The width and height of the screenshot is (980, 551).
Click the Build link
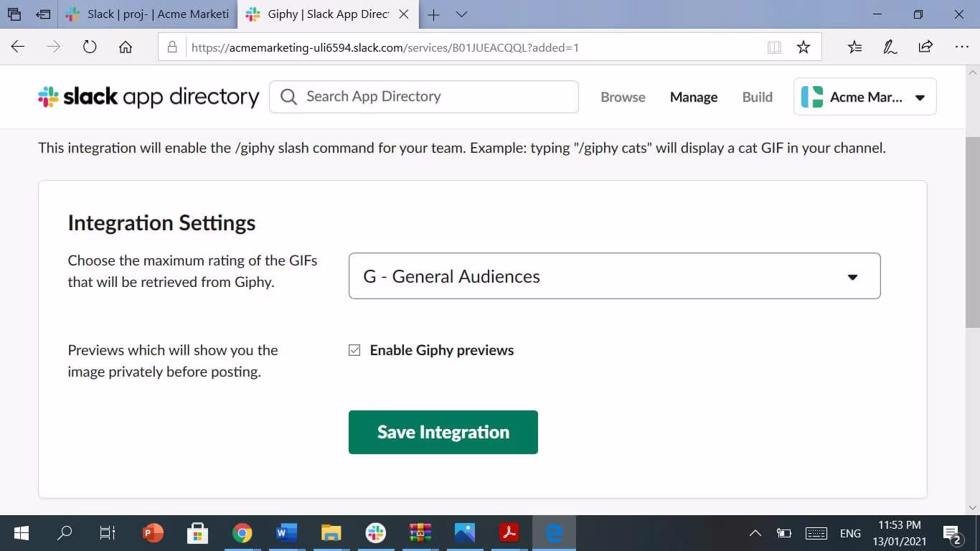pos(757,97)
